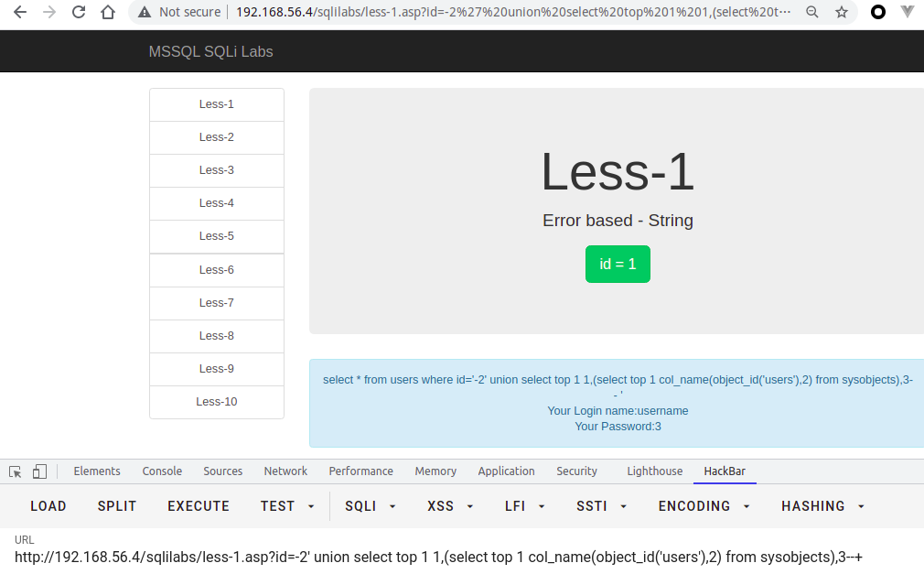
Task: Switch to the Console tab
Action: tap(162, 471)
